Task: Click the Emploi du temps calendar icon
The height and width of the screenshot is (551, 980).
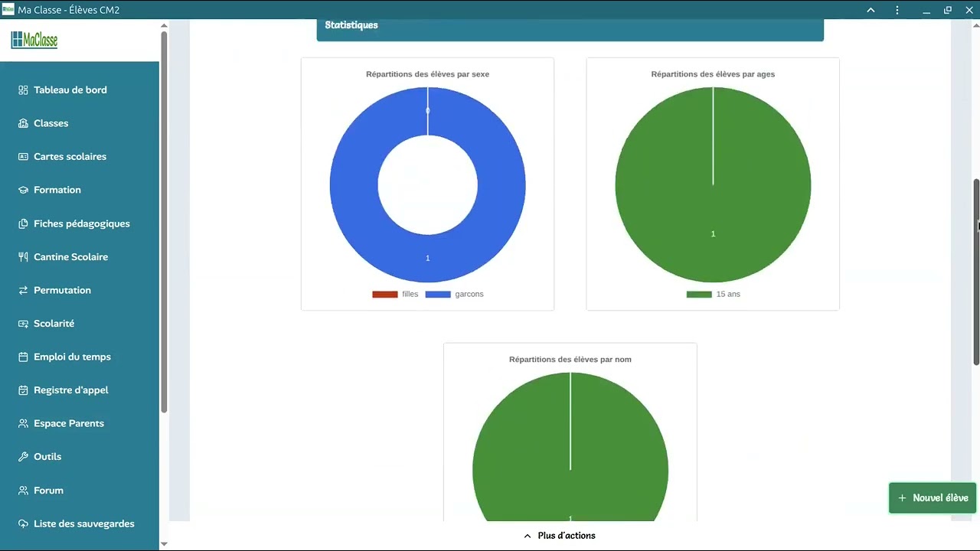Action: tap(23, 357)
